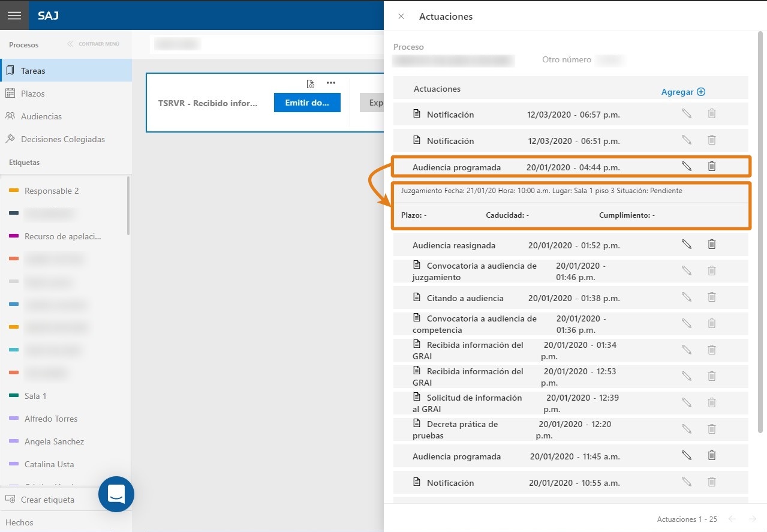Open the document icon on task card
Screen dimensions: 767x532
(x=310, y=83)
